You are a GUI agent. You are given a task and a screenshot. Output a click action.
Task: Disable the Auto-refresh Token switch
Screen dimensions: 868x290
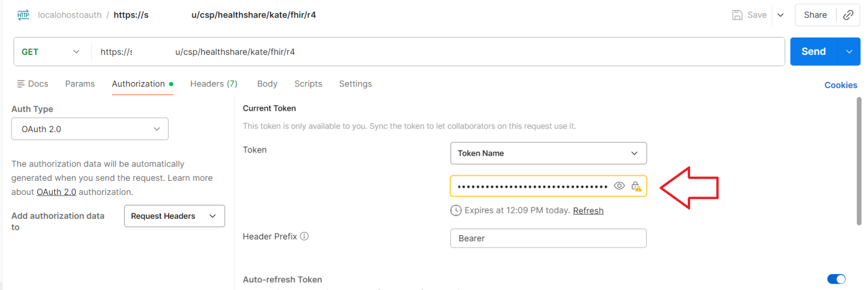point(836,279)
